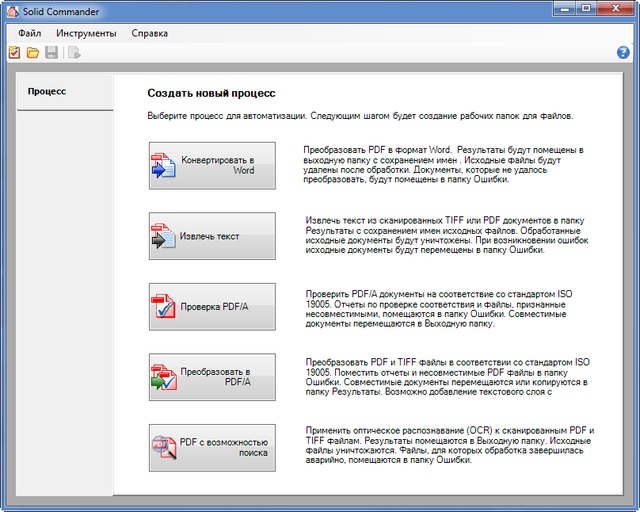Open the Справка menu

149,33
